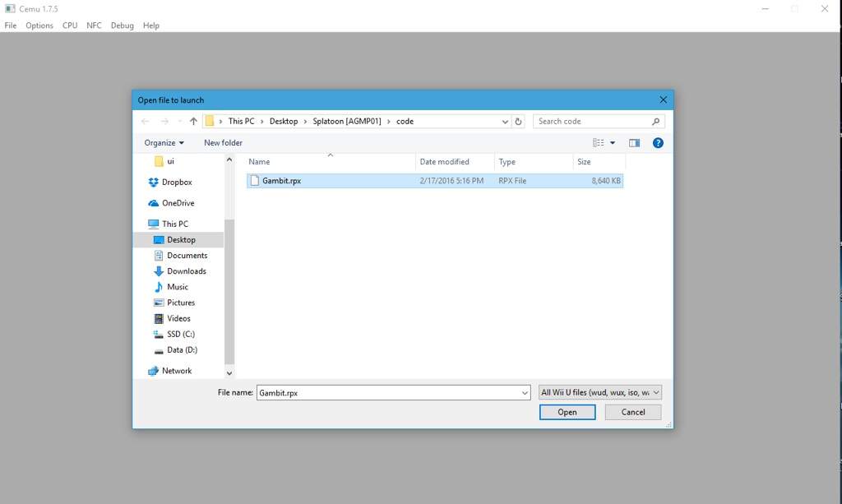842x504 pixels.
Task: Open OneDrive in the navigation pane
Action: pos(178,203)
